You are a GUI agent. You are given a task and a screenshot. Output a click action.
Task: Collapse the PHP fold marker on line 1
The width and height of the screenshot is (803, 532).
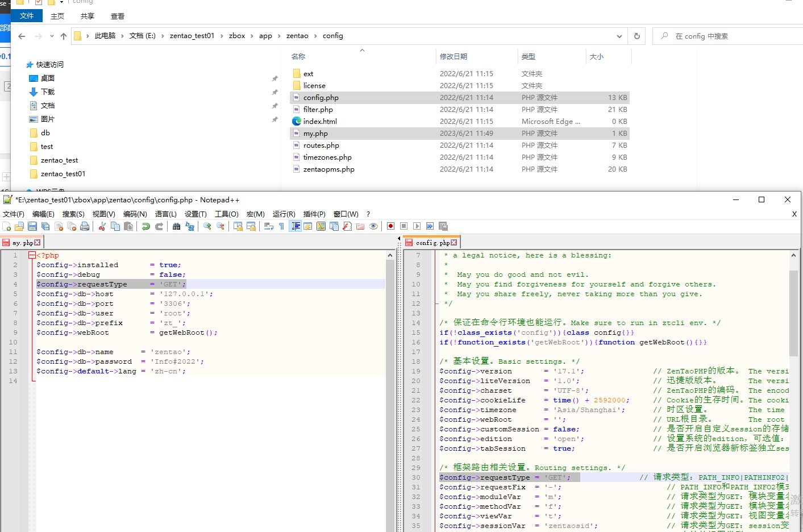click(x=32, y=255)
